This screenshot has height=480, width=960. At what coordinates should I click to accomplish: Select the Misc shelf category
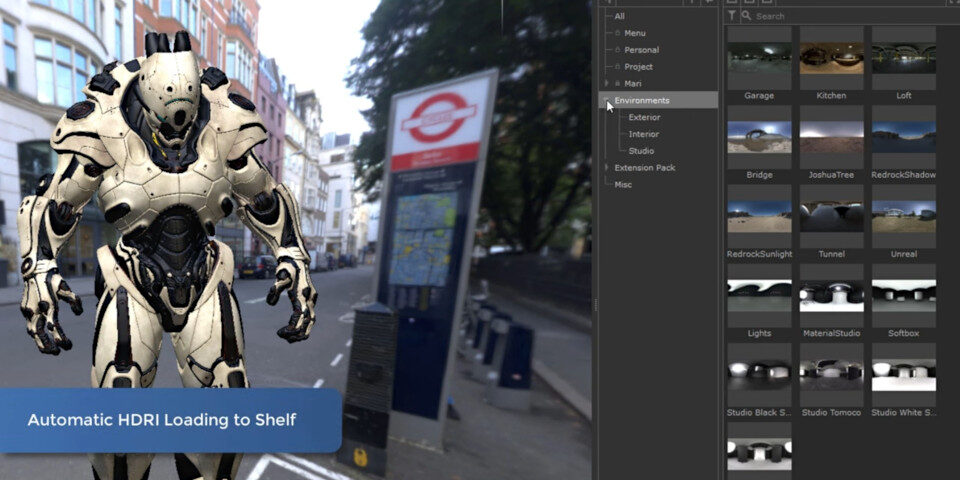coord(623,184)
